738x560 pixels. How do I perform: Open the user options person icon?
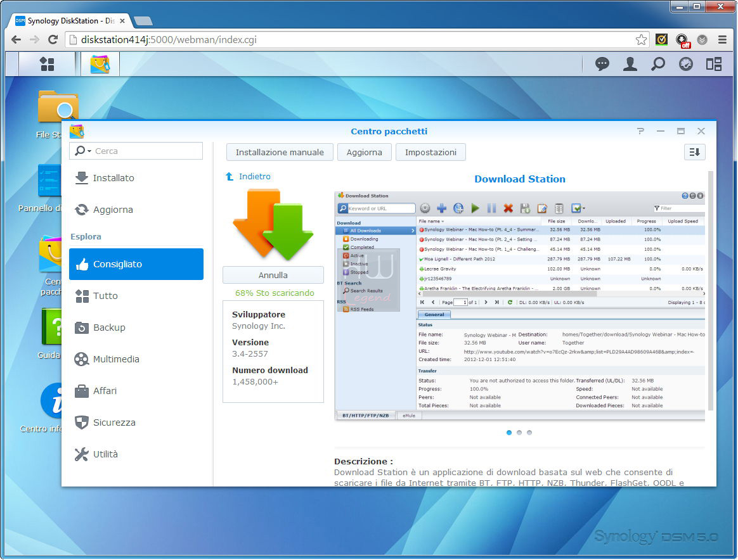point(630,64)
